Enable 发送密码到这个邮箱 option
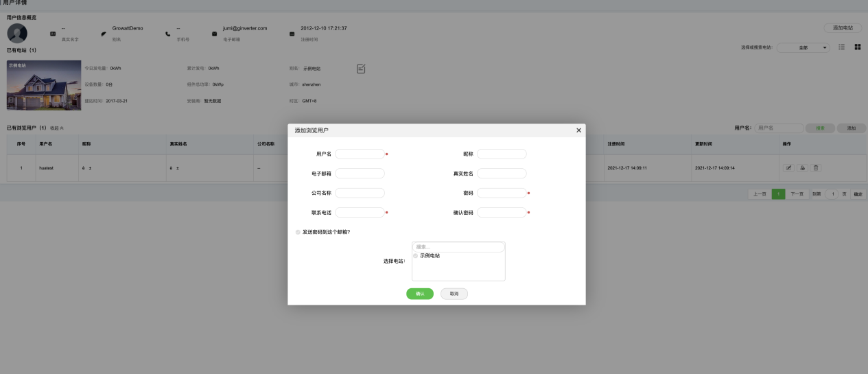This screenshot has height=374, width=868. coord(298,232)
